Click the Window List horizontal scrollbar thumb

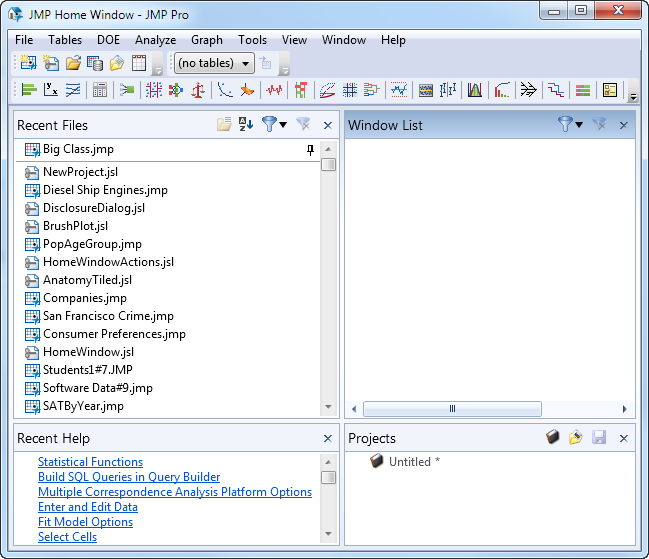coord(452,409)
